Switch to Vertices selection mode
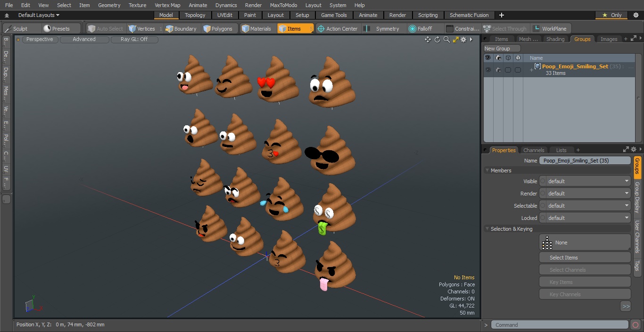 (x=141, y=29)
